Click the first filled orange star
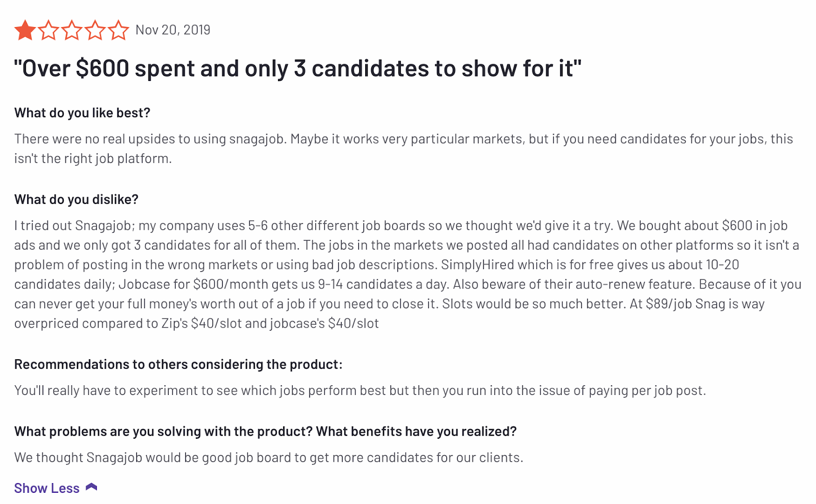Image resolution: width=816 pixels, height=504 pixels. (x=25, y=30)
